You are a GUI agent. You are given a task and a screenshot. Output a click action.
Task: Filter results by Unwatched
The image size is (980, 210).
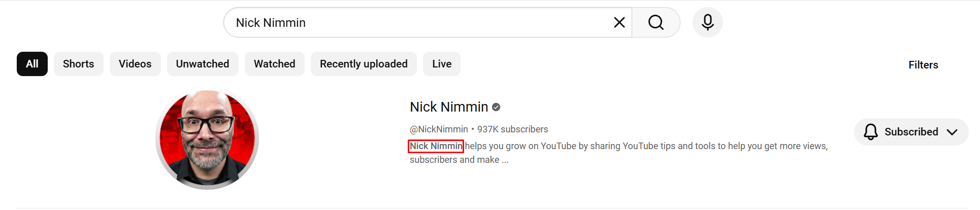(203, 64)
